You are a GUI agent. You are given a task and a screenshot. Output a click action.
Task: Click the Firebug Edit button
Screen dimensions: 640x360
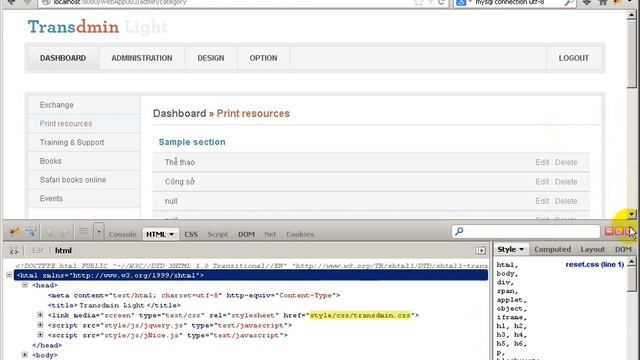point(38,251)
